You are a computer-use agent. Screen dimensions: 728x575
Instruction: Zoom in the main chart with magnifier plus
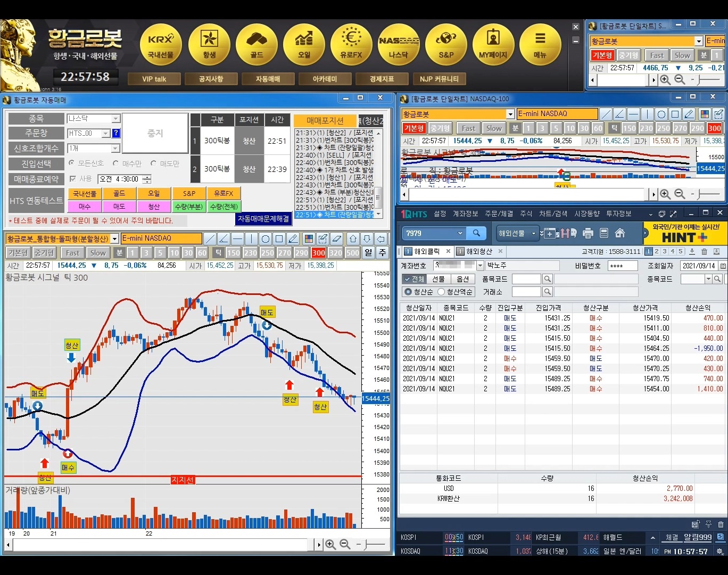click(330, 544)
